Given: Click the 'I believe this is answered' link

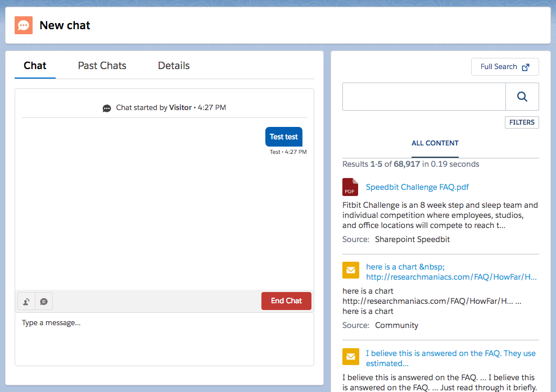Looking at the screenshot, I should [450, 353].
